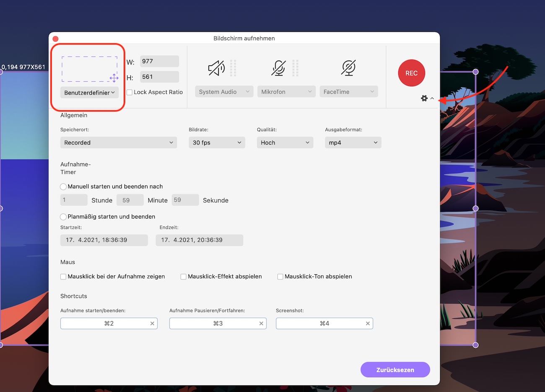Enable Lock Aspect Ratio checkbox

(130, 92)
